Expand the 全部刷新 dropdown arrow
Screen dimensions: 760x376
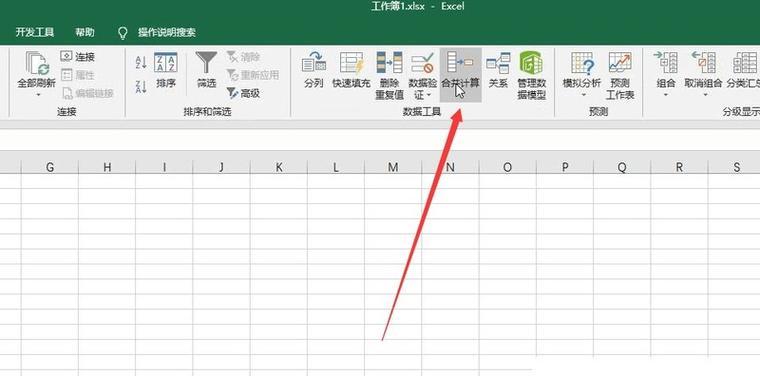point(37,94)
